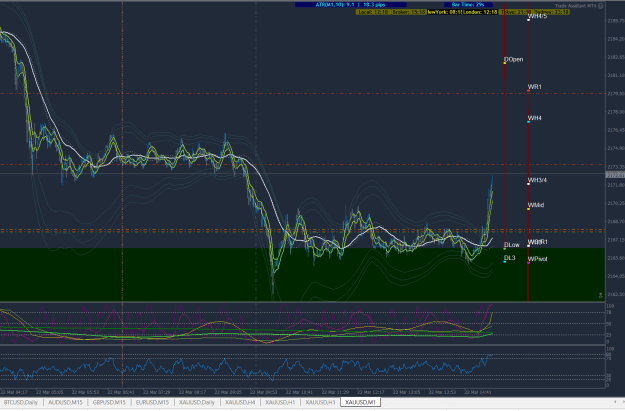Viewport: 625px width, 411px height.
Task: Select the WH4 level label
Action: 535,118
